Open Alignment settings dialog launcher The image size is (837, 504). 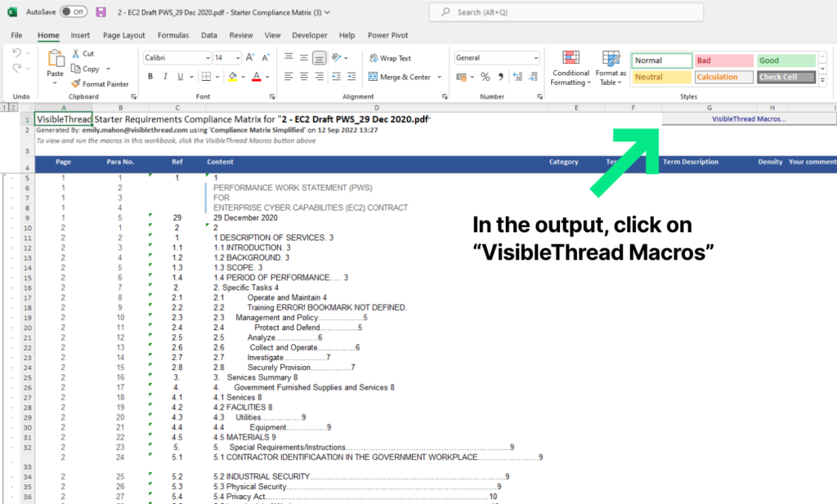click(445, 96)
